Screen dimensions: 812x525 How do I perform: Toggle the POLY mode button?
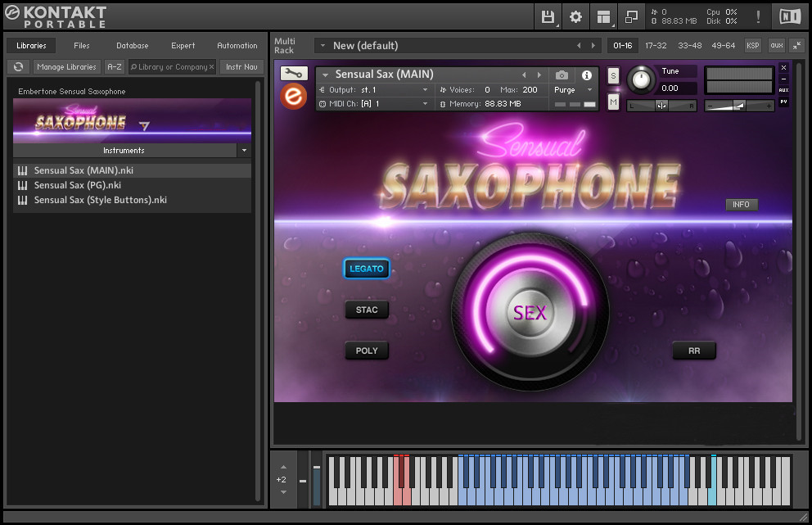click(x=367, y=351)
